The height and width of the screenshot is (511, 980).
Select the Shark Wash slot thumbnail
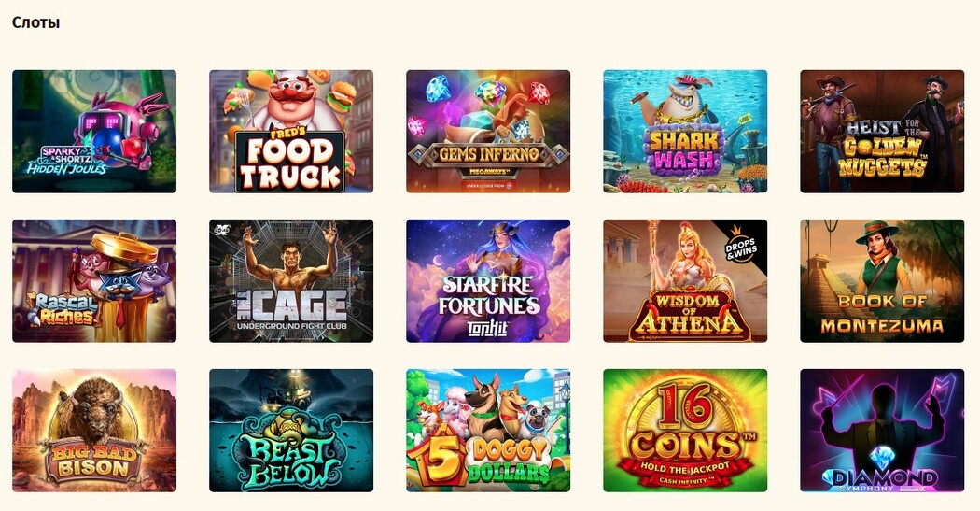[685, 132]
